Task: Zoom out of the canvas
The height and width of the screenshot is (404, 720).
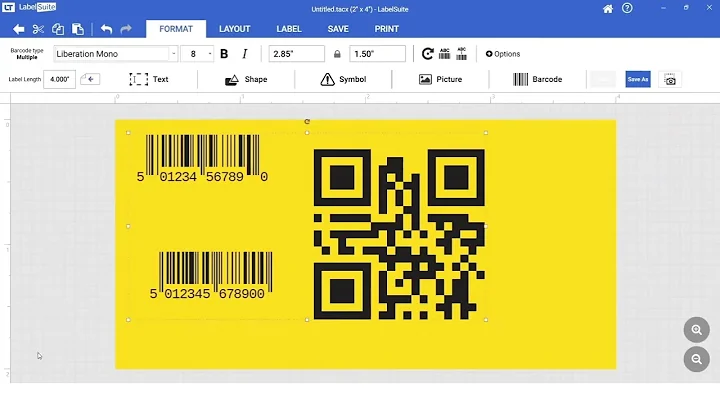Action: tap(697, 359)
